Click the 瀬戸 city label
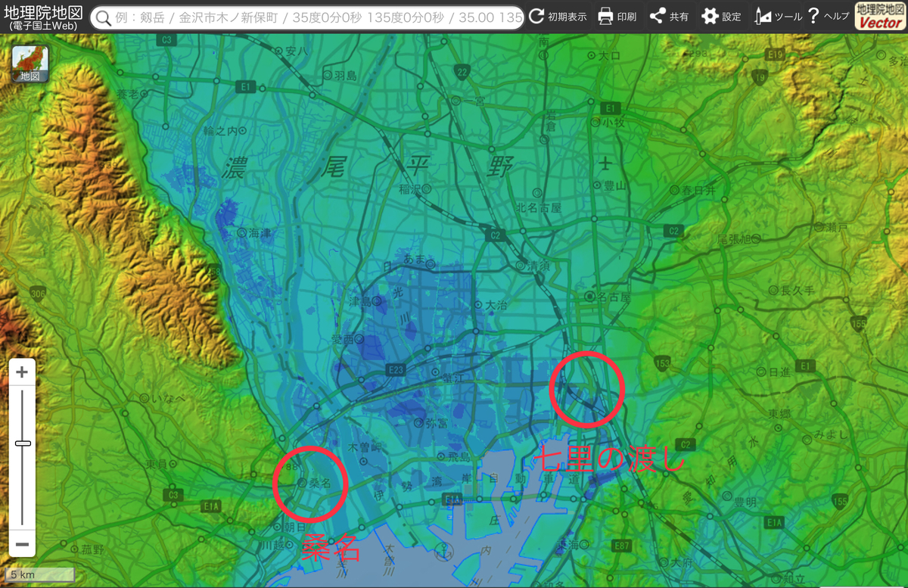Screen dimensions: 908x588 pos(838,227)
